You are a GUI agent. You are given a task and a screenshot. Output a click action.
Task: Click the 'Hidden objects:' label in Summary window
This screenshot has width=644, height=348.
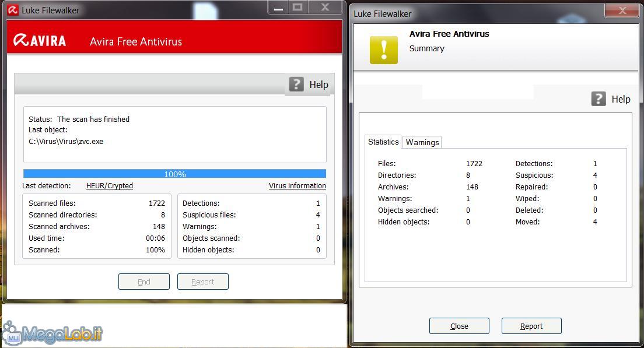[x=404, y=222]
